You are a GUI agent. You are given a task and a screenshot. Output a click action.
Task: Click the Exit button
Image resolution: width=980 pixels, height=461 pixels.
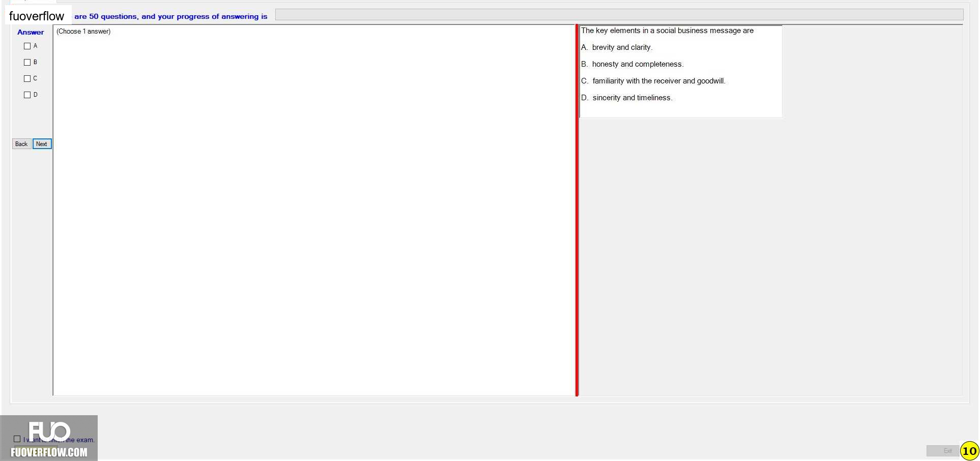click(x=943, y=451)
